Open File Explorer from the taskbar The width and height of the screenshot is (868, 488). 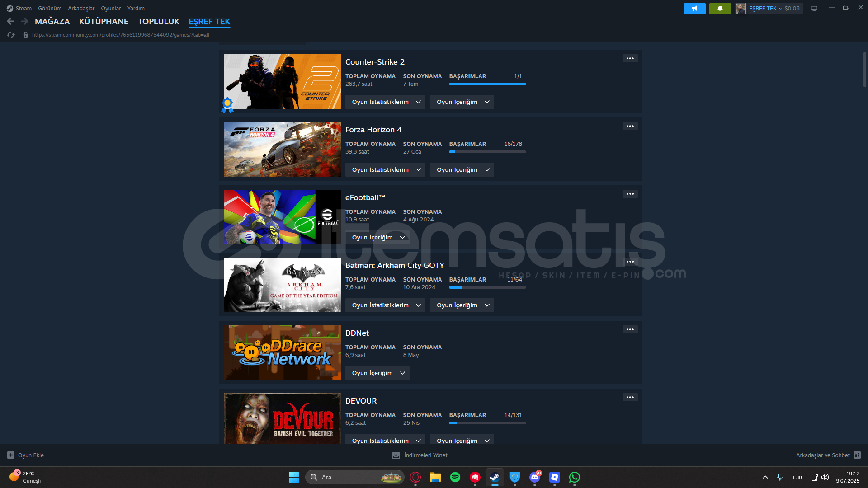[435, 477]
